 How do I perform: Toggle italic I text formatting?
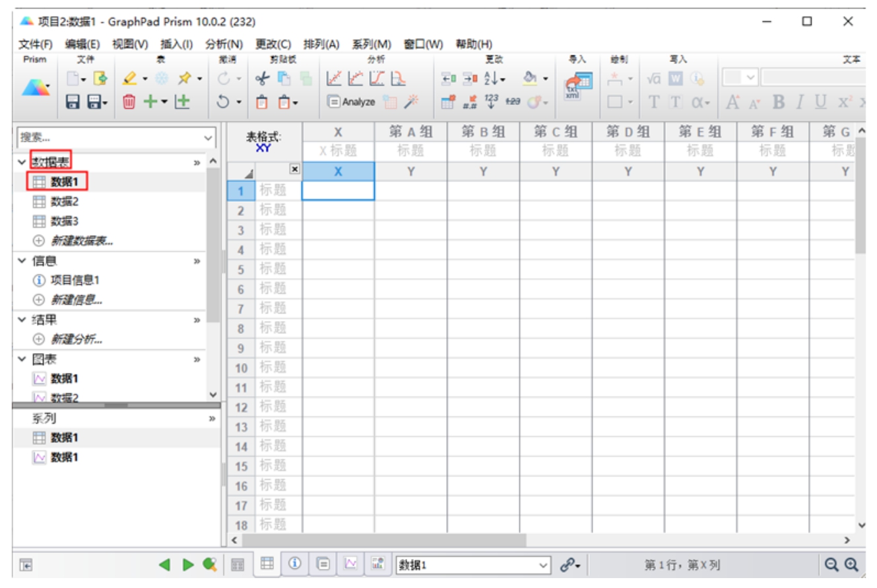800,102
